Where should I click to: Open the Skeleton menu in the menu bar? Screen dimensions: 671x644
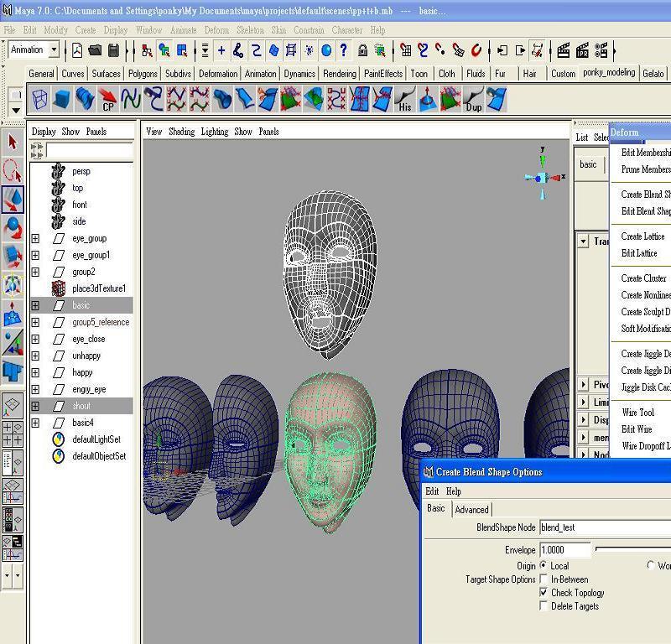tap(250, 30)
